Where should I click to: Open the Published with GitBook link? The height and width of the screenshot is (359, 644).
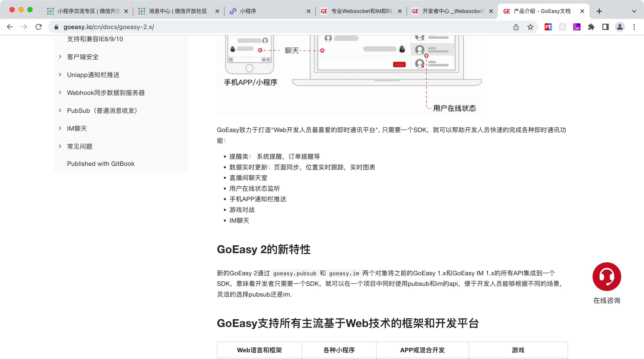(100, 164)
